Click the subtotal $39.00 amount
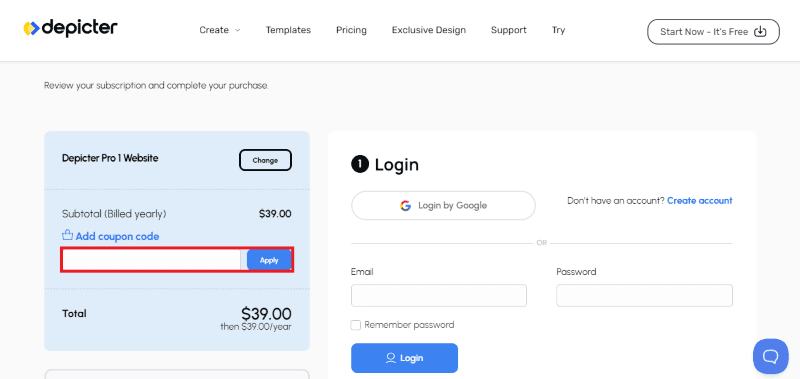The image size is (800, 379). click(x=275, y=214)
